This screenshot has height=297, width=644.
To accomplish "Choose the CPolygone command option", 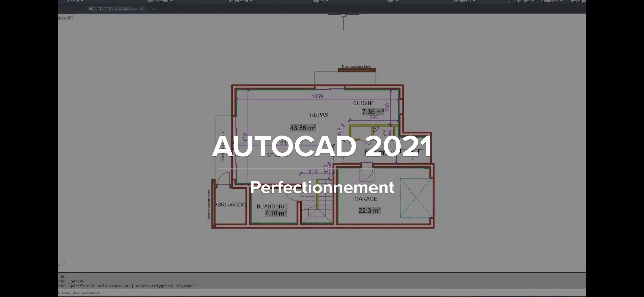I will click(x=183, y=286).
